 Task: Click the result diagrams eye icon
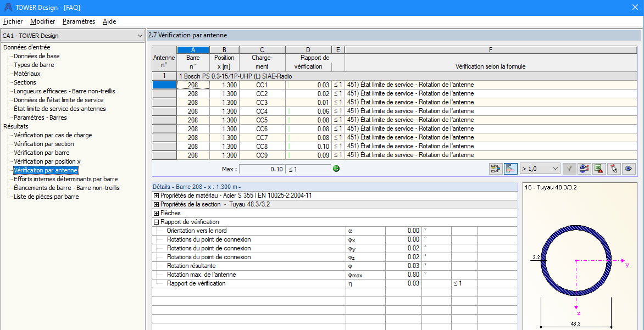584,168
